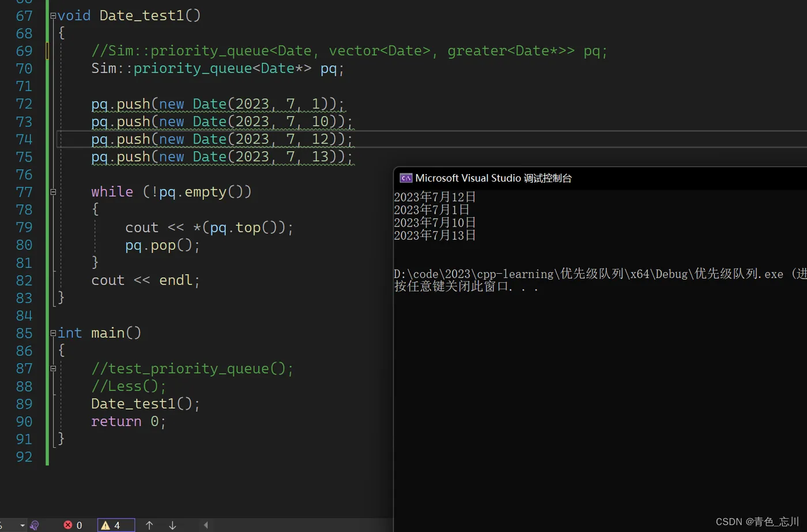Click the cout << *(pq.top()); statement

click(x=209, y=228)
